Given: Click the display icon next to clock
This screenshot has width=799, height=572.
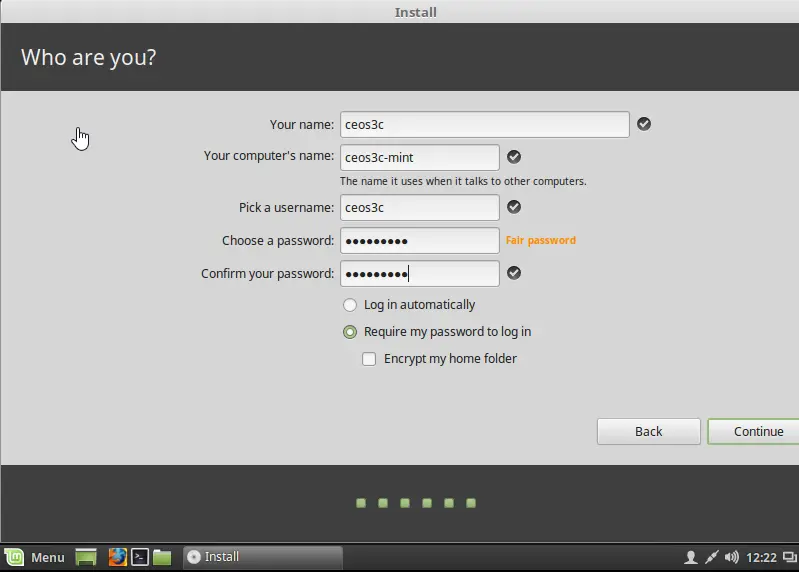Looking at the screenshot, I should (x=790, y=557).
